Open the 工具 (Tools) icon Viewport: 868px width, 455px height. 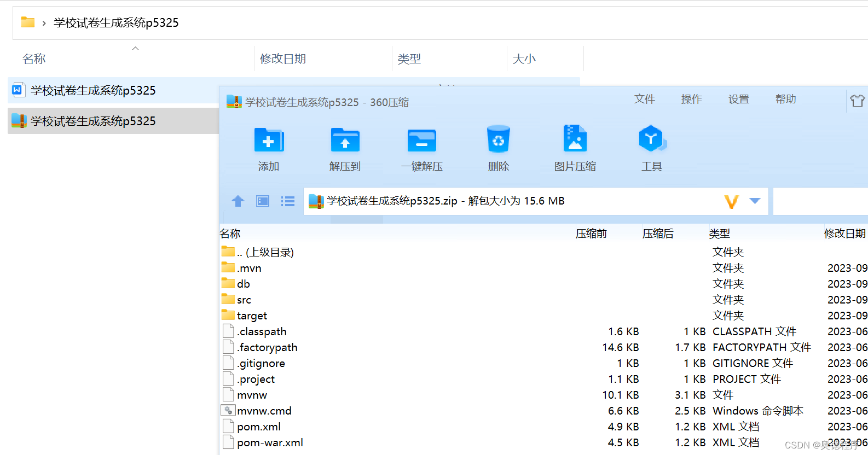click(652, 139)
